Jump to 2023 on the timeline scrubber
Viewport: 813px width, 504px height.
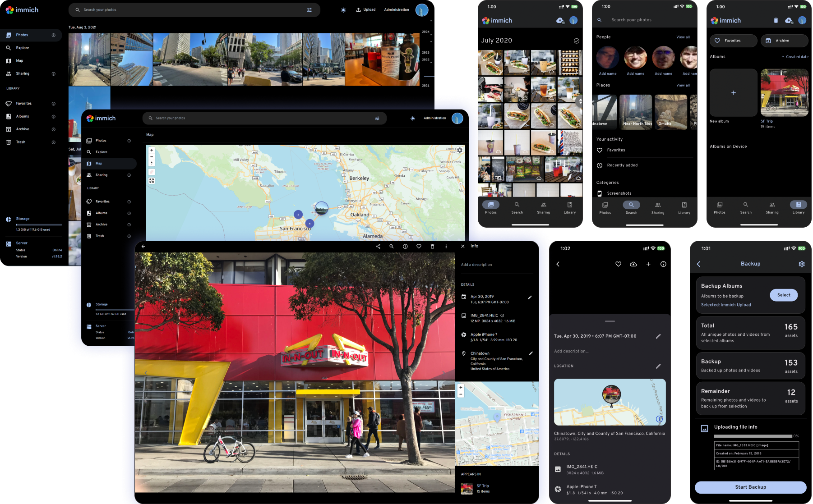pyautogui.click(x=425, y=52)
